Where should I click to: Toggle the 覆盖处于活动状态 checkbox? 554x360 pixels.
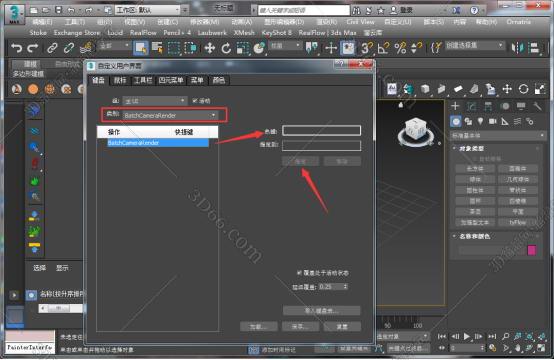click(299, 273)
